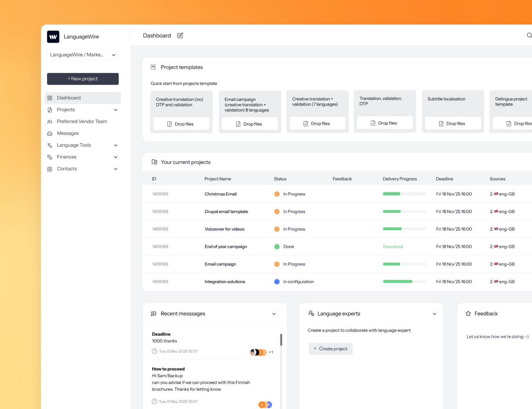The height and width of the screenshot is (409, 532).
Task: Click the Your current projects folder icon
Action: (154, 162)
